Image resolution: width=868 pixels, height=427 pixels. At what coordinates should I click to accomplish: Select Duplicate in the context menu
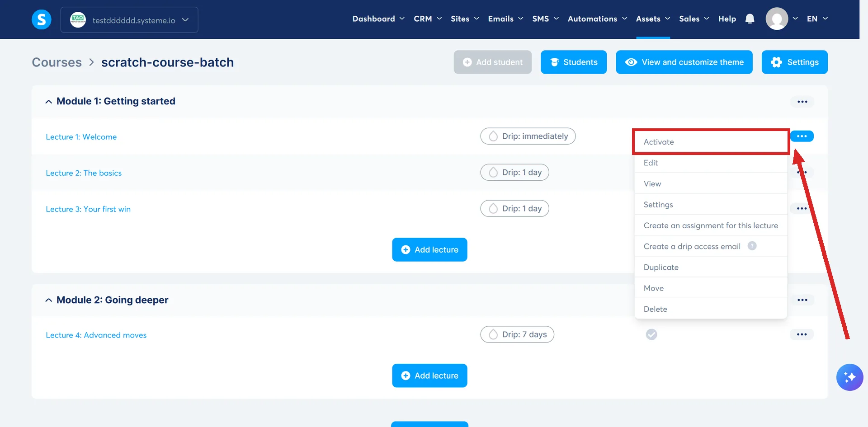pos(711,267)
